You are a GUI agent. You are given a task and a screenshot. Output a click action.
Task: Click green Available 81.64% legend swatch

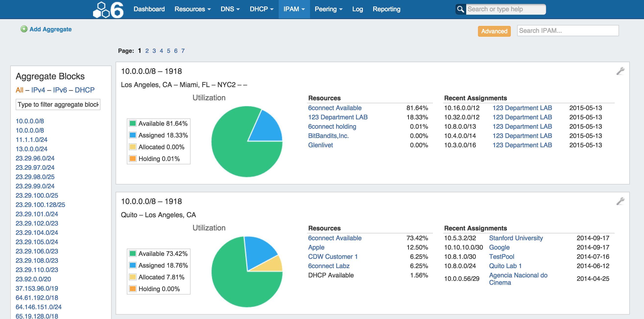pos(132,123)
